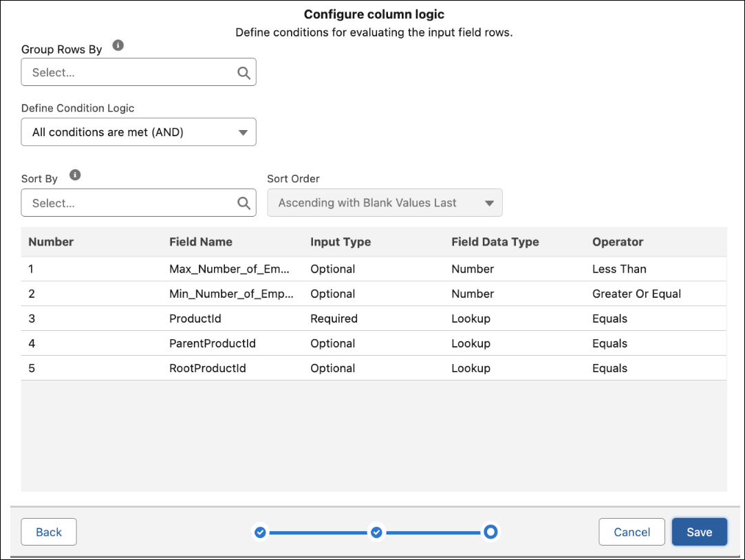
Task: Click current third step indicator
Action: pyautogui.click(x=490, y=532)
